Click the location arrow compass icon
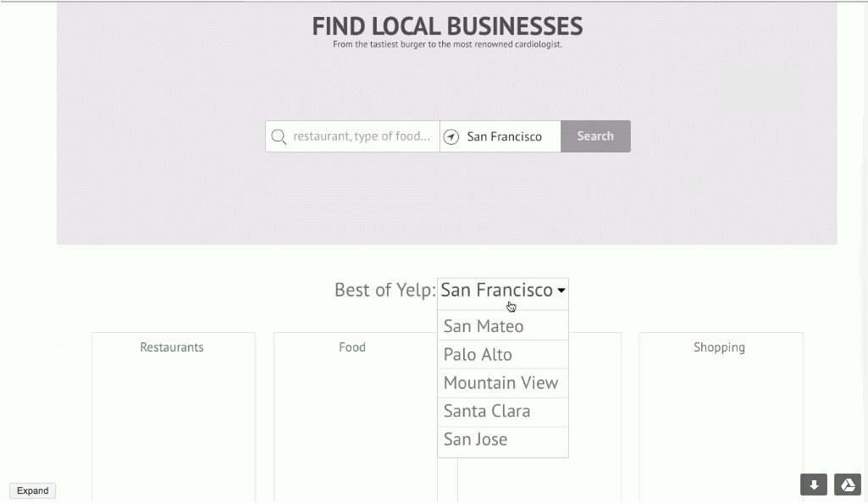The image size is (868, 504). pos(451,136)
